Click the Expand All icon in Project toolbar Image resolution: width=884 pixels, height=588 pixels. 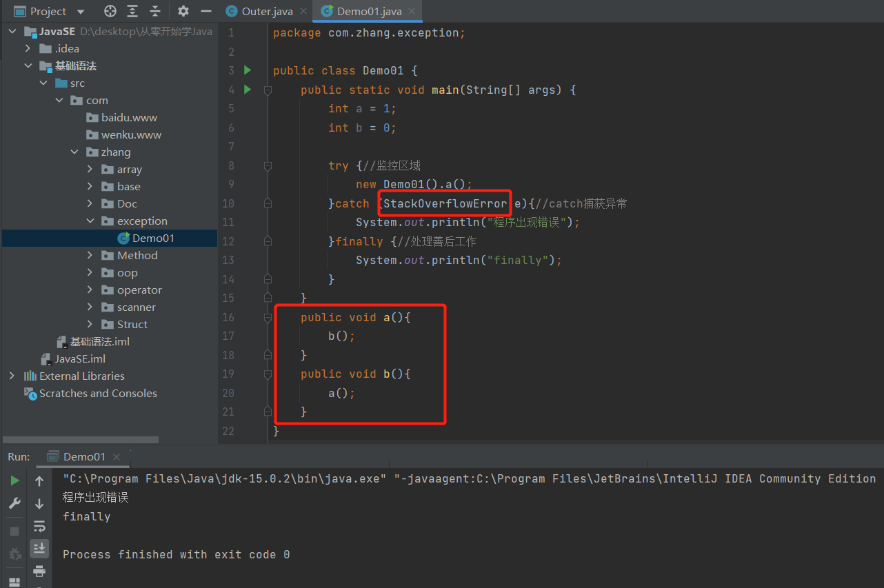[132, 11]
